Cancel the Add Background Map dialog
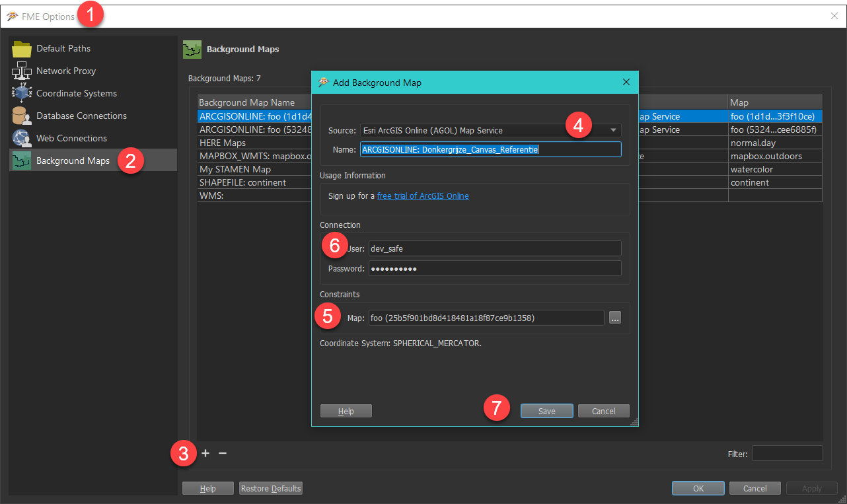This screenshot has width=847, height=504. 604,411
